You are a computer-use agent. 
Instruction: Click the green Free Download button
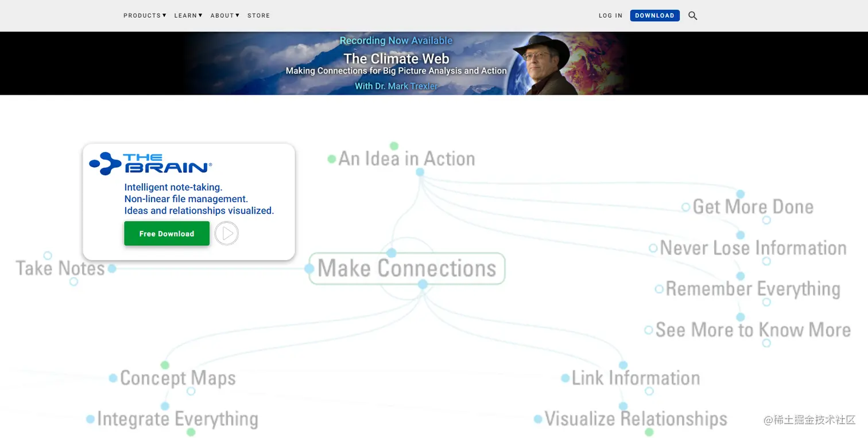pos(166,234)
